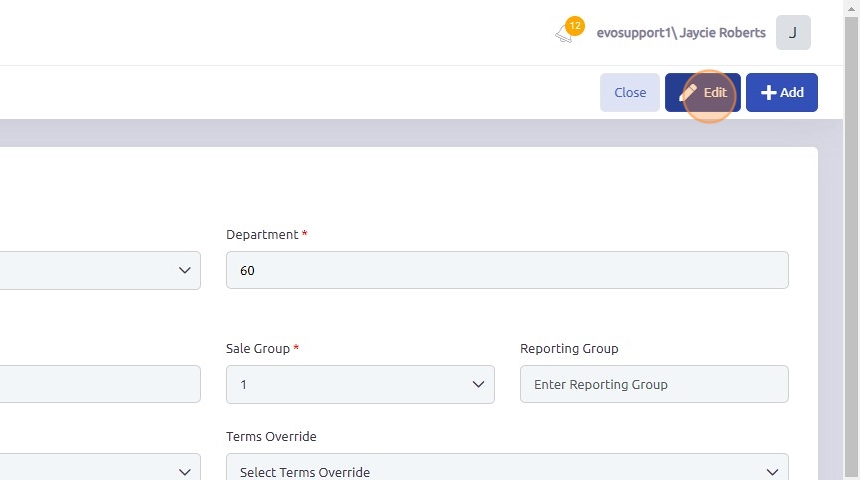The height and width of the screenshot is (480, 860).
Task: Open the notifications bell icon
Action: click(x=564, y=36)
